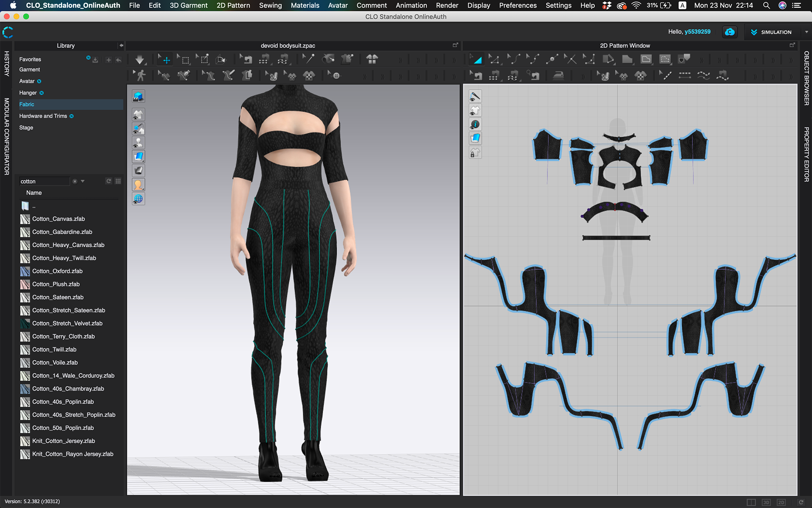
Task: Toggle Show Avatar visibility in 3D window
Action: point(138,143)
